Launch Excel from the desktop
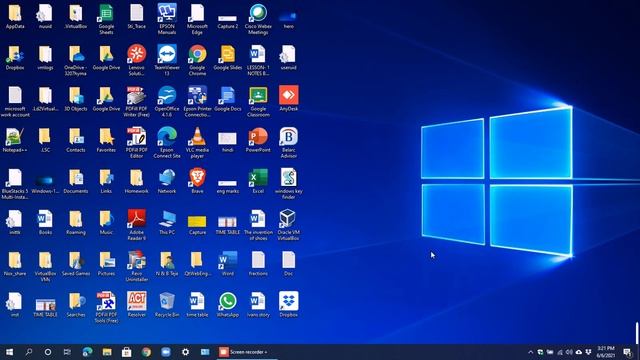The width and height of the screenshot is (640, 360). [258, 181]
